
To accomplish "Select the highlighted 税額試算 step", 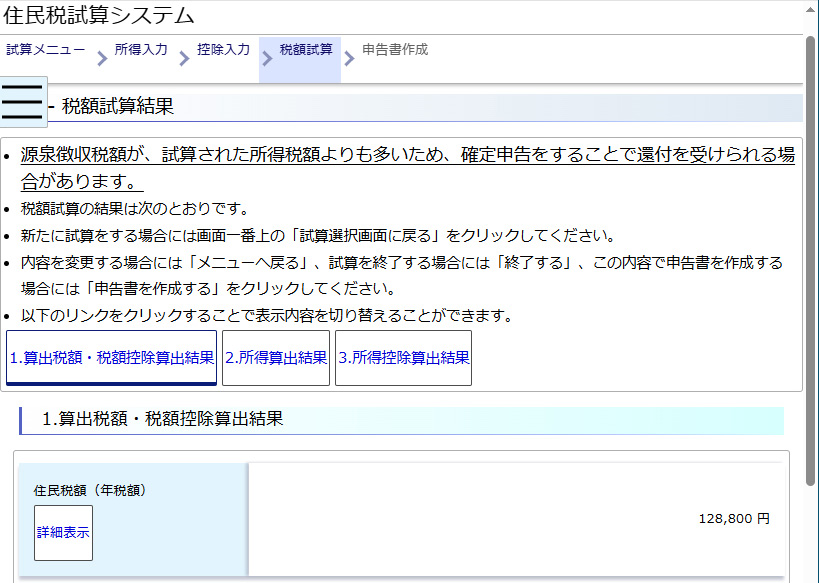I will tap(305, 50).
